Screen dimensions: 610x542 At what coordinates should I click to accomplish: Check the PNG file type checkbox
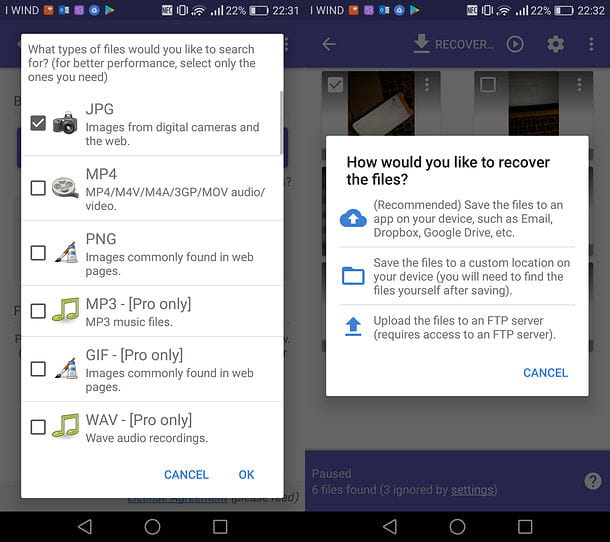click(38, 253)
